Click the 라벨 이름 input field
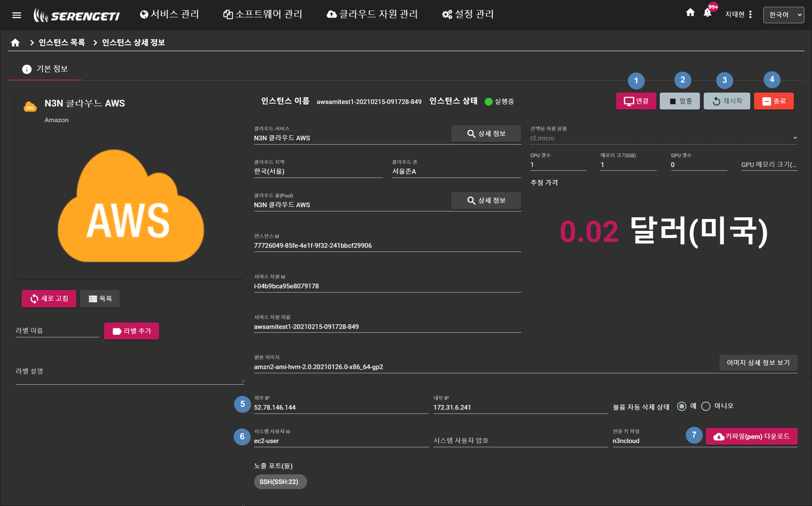The image size is (812, 506). 57,331
